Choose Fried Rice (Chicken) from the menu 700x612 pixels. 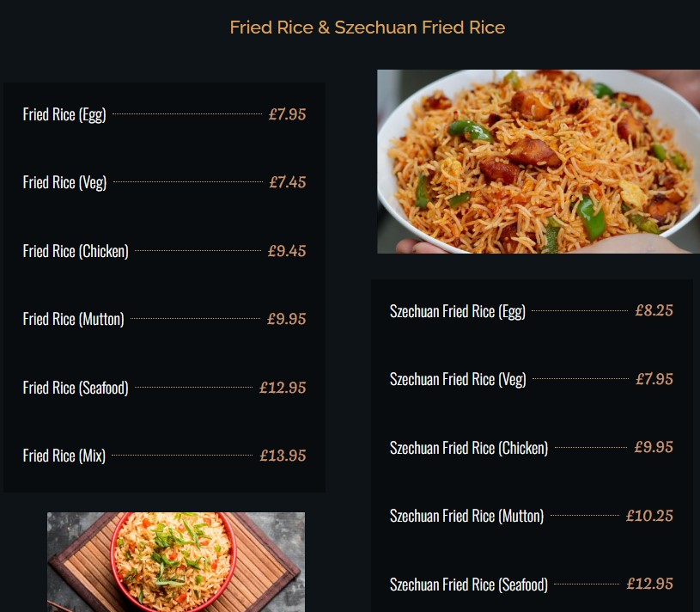pyautogui.click(x=76, y=251)
